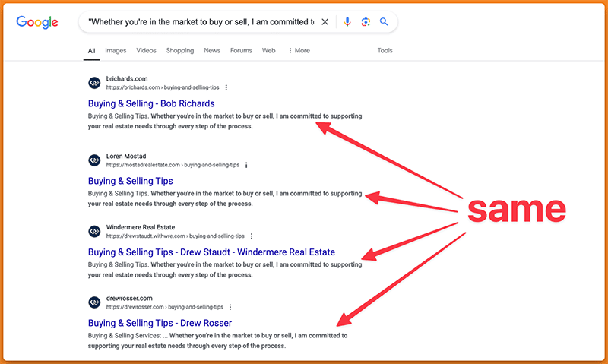Open the options menu for brichards.com result
This screenshot has width=608, height=364.
tap(226, 87)
